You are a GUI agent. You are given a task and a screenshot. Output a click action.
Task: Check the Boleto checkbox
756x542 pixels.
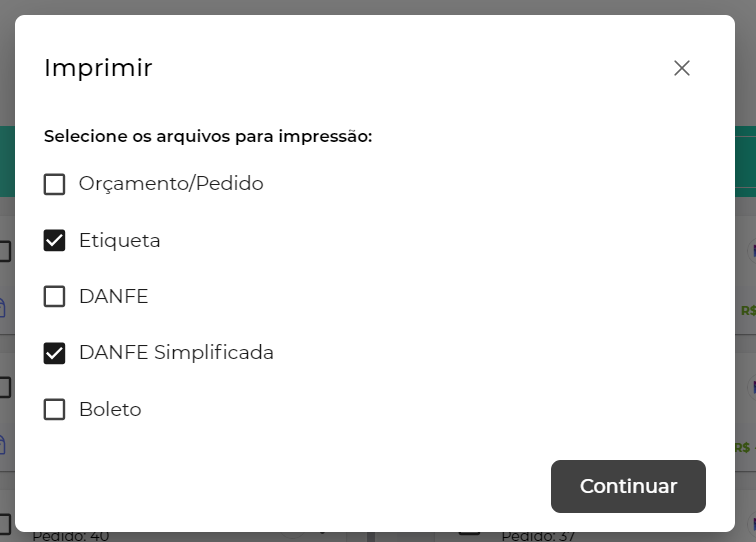pos(55,410)
